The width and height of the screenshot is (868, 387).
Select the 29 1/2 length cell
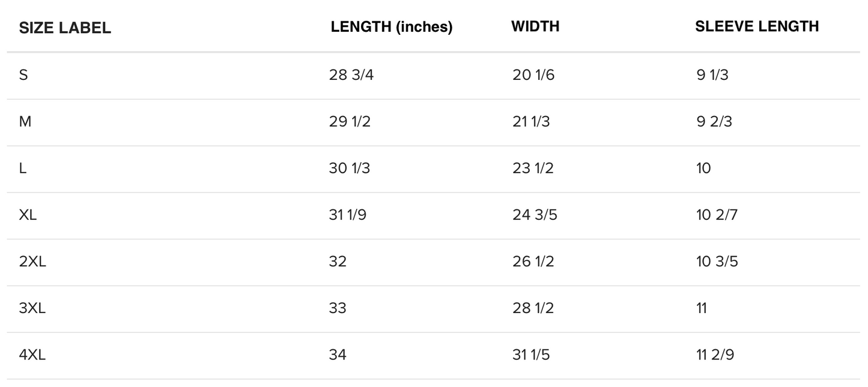(x=350, y=121)
